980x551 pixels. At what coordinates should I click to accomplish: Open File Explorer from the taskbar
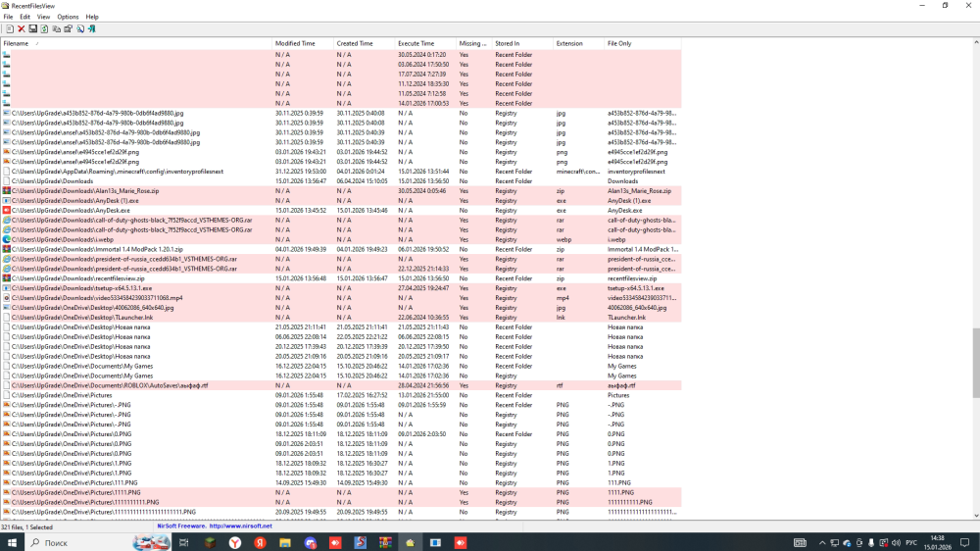[285, 542]
